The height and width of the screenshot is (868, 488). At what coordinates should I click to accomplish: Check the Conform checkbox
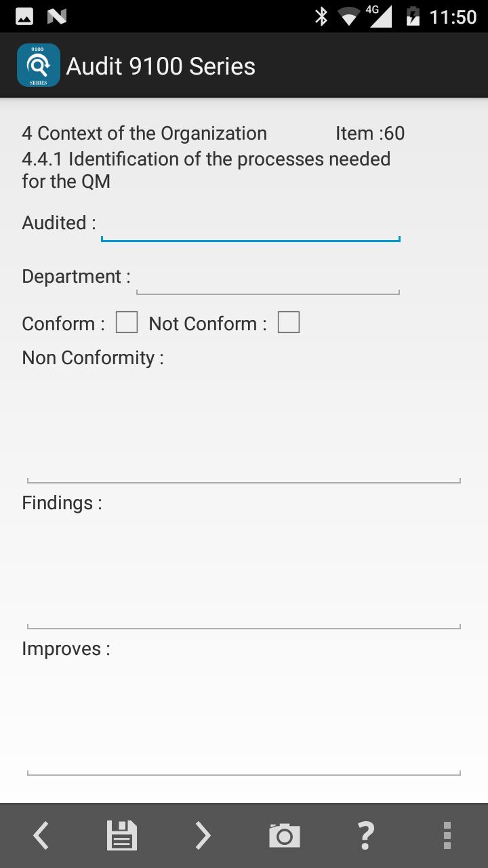[x=126, y=322]
